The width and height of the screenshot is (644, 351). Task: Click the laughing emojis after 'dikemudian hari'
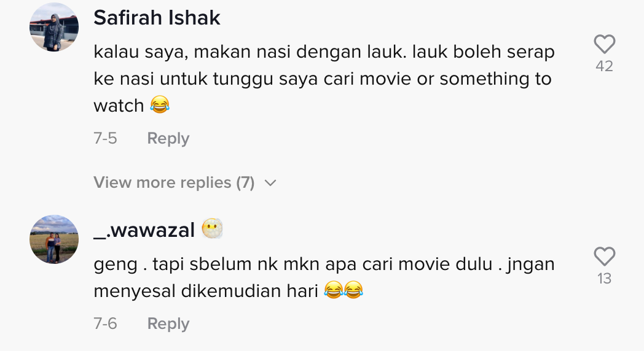click(344, 291)
